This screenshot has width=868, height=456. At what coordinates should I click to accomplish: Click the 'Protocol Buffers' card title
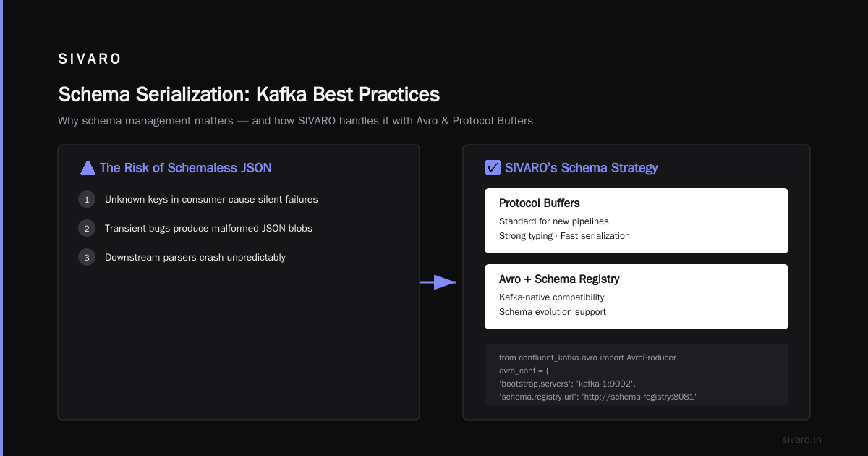pos(540,203)
